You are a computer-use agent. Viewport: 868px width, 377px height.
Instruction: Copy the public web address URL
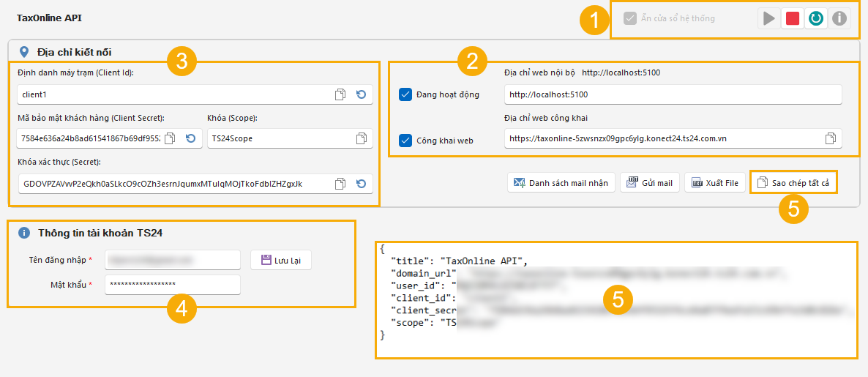(x=830, y=138)
